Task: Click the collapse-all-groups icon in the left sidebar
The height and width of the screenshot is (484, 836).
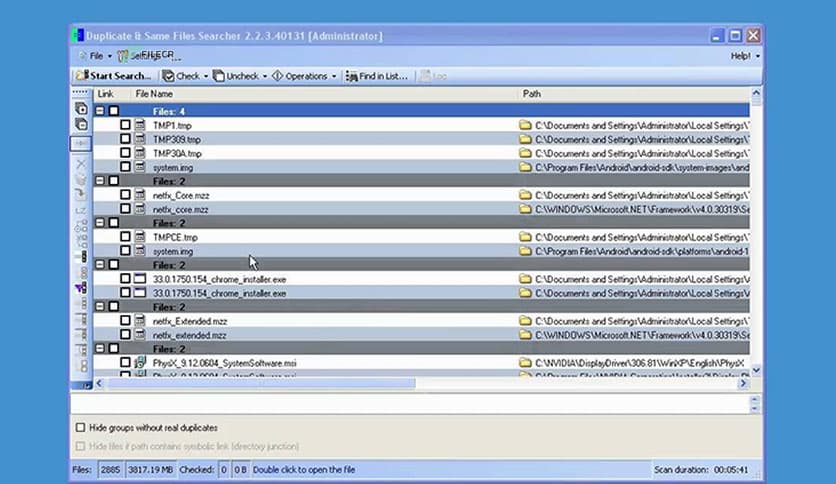Action: click(81, 124)
